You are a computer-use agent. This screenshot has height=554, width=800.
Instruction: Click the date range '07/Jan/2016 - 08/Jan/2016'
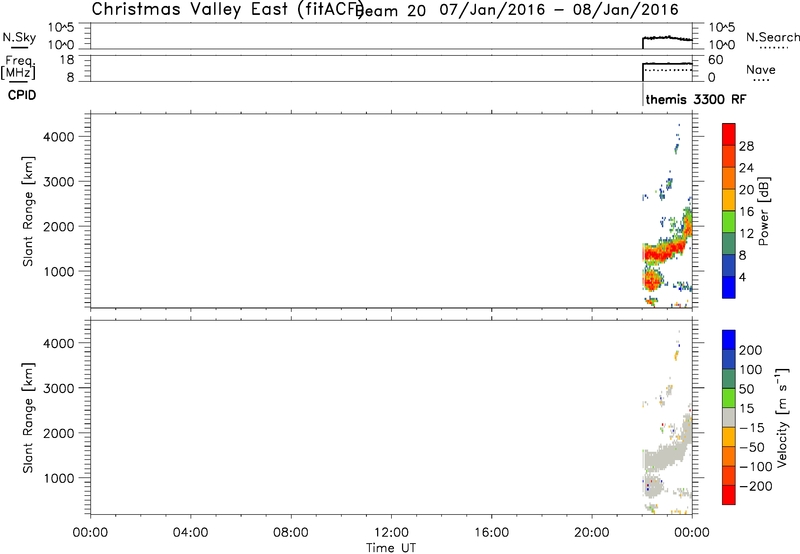559,10
